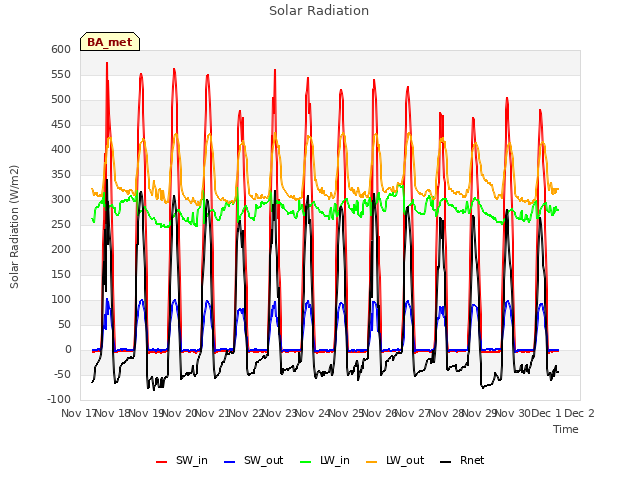Click the 600 y-axis tick label

coord(61,49)
